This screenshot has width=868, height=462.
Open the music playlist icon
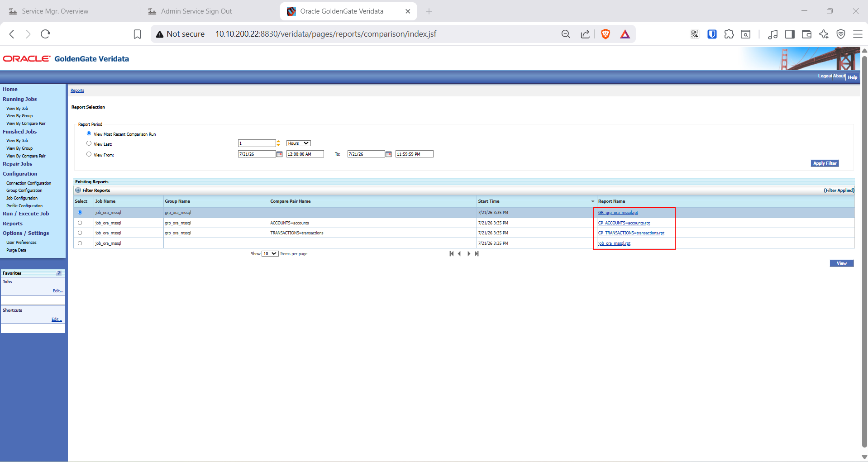773,34
